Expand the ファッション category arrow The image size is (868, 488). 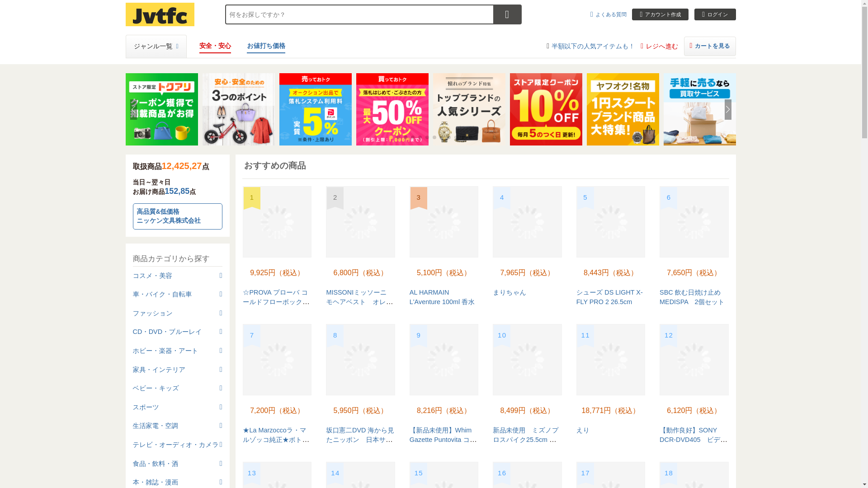[221, 313]
